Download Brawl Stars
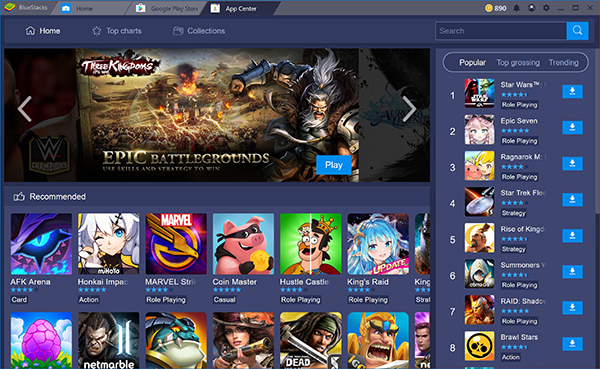This screenshot has width=600, height=369. point(572,343)
